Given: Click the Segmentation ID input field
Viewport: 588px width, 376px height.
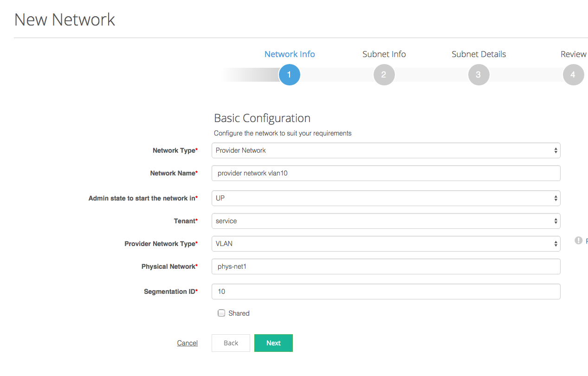Looking at the screenshot, I should (386, 292).
